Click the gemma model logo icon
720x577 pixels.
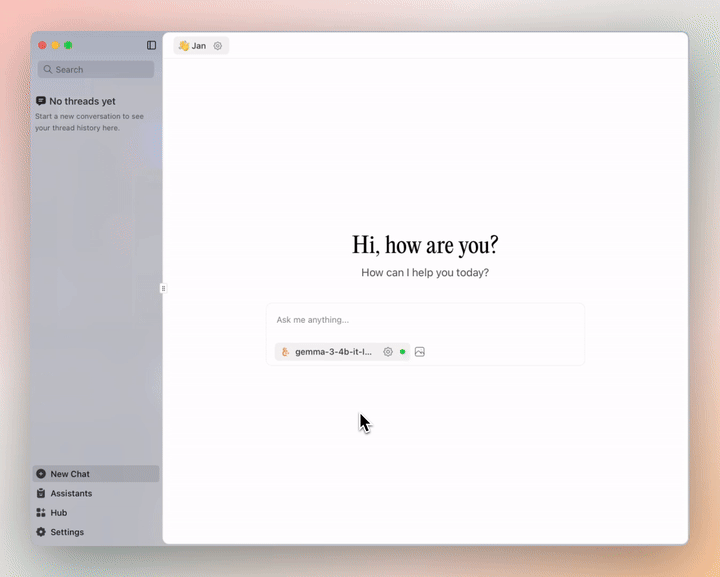pos(285,352)
